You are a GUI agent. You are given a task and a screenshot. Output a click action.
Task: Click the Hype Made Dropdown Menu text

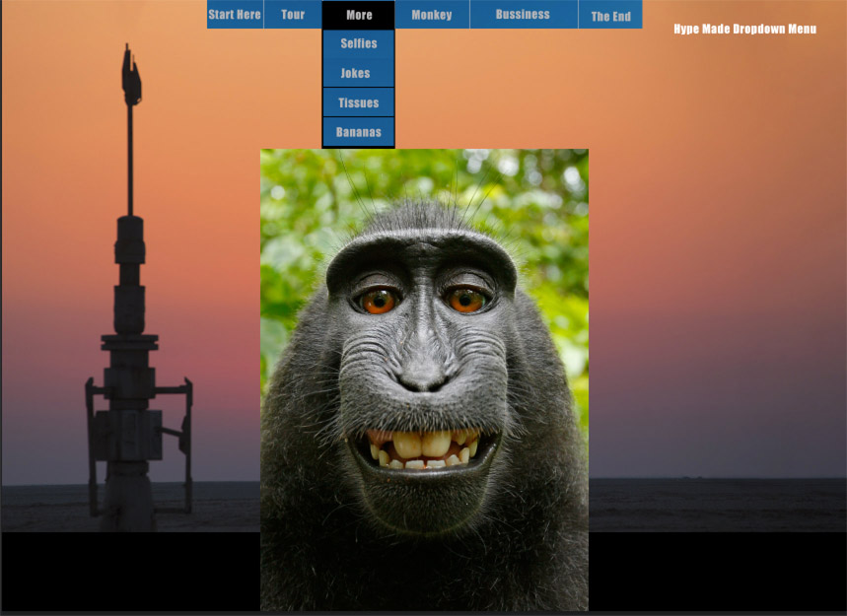(744, 30)
